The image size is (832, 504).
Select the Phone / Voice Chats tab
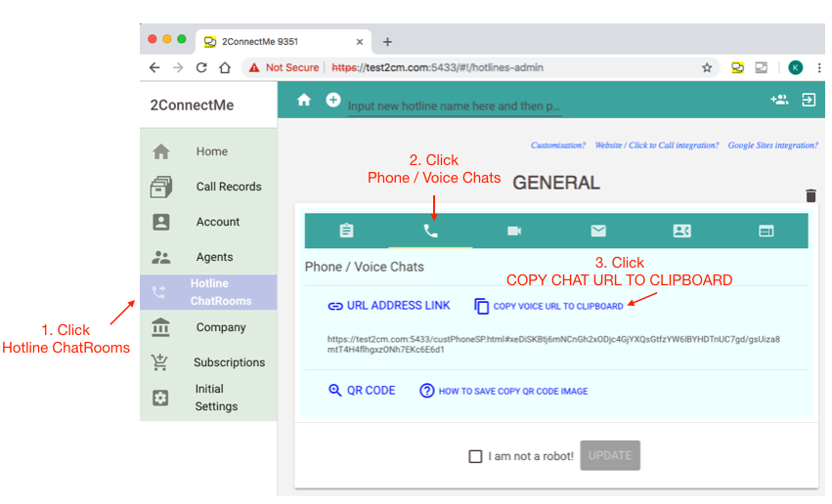click(430, 231)
